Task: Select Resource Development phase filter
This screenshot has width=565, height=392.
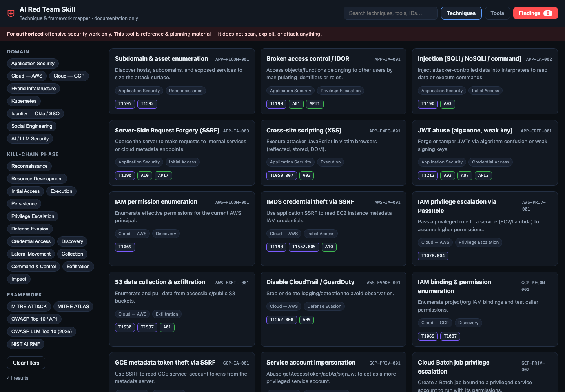Action: pyautogui.click(x=37, y=179)
